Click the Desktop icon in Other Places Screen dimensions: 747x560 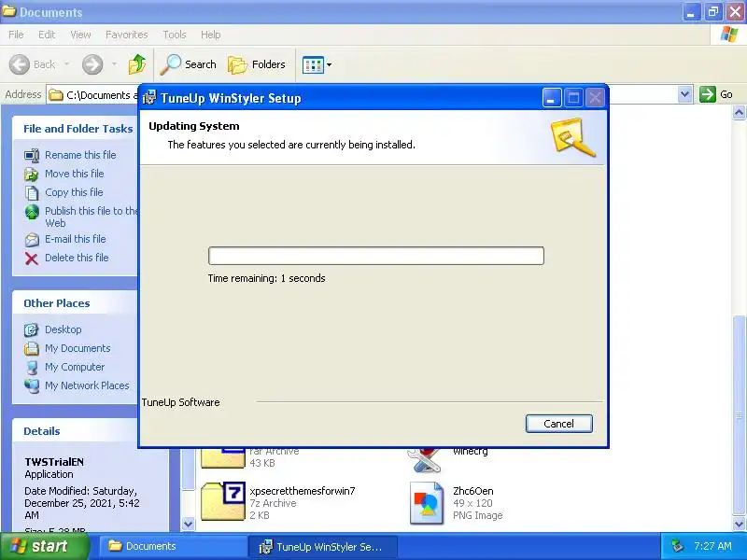[x=32, y=329]
